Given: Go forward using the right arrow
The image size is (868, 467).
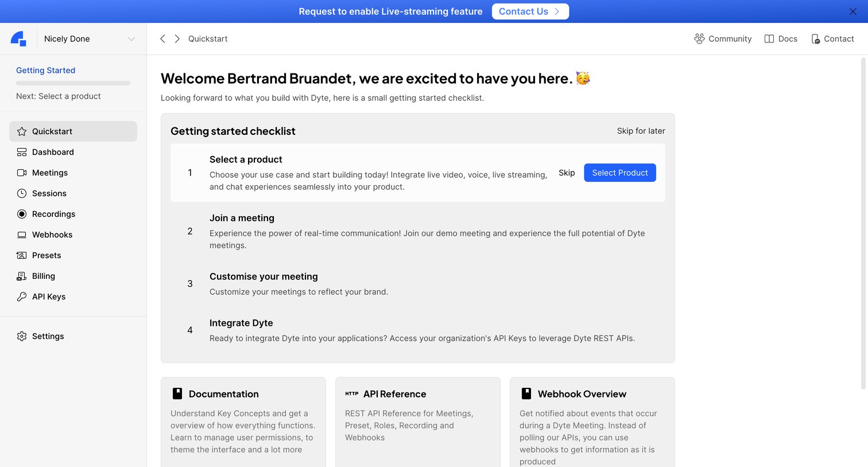Looking at the screenshot, I should click(x=177, y=38).
